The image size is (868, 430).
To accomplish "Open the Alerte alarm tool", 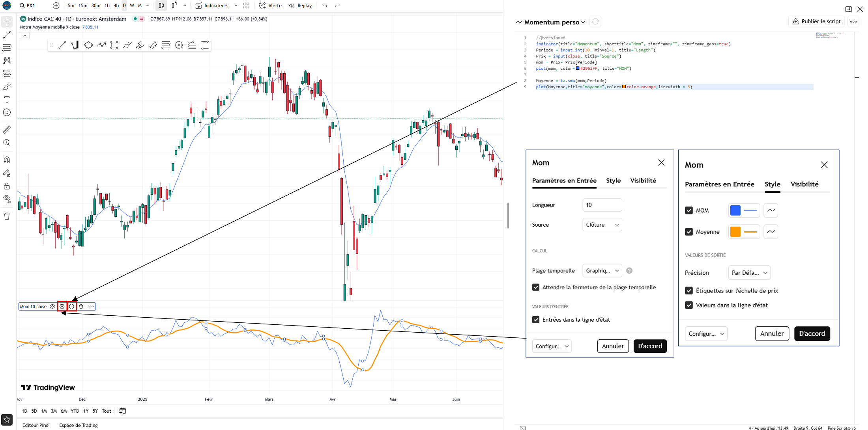I will 270,6.
